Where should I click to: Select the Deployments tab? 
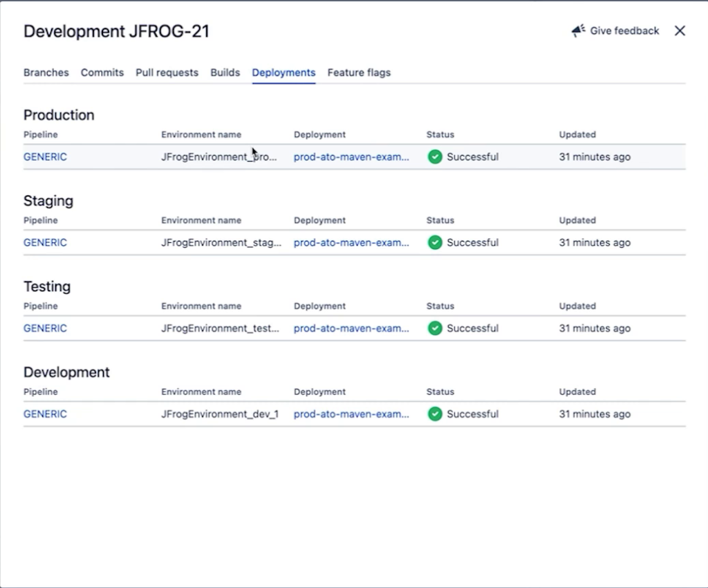click(x=283, y=73)
